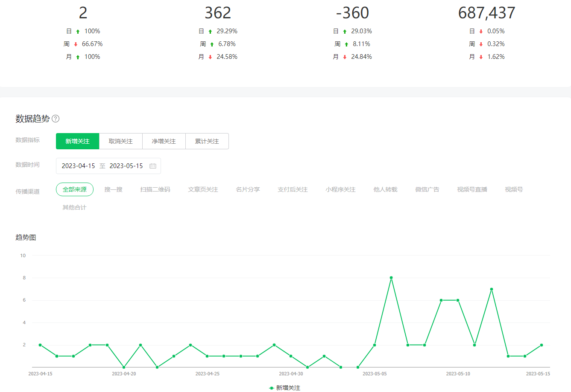Click the peak data point at value 8
This screenshot has height=392, width=571.
click(391, 278)
